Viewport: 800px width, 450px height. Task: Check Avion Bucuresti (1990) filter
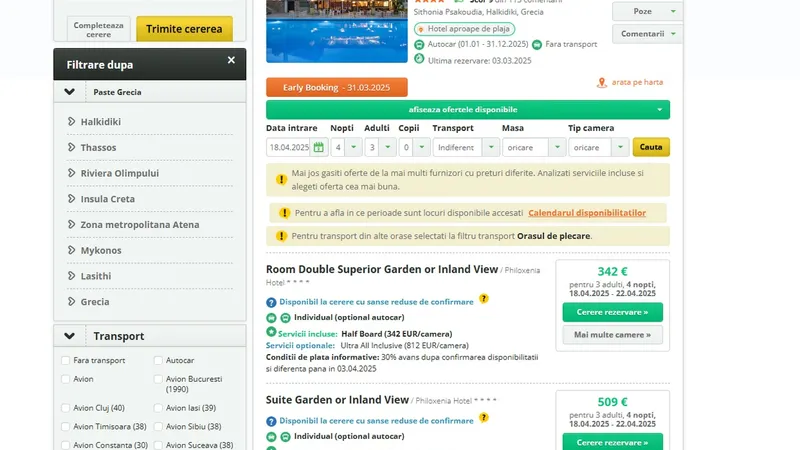click(158, 380)
